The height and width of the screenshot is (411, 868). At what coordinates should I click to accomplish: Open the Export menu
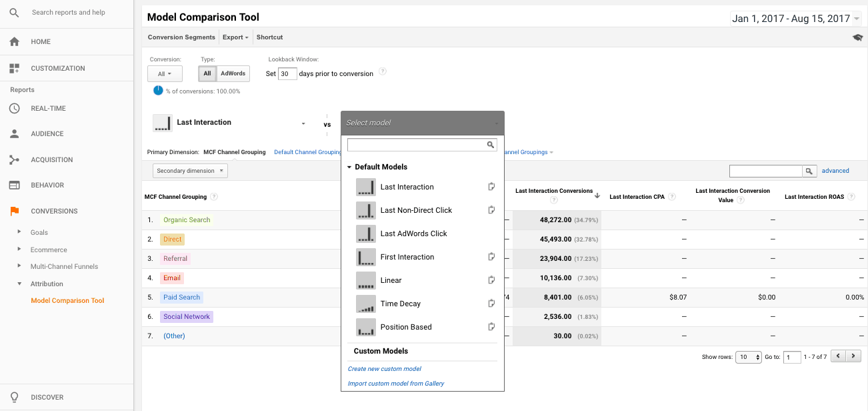pyautogui.click(x=235, y=37)
